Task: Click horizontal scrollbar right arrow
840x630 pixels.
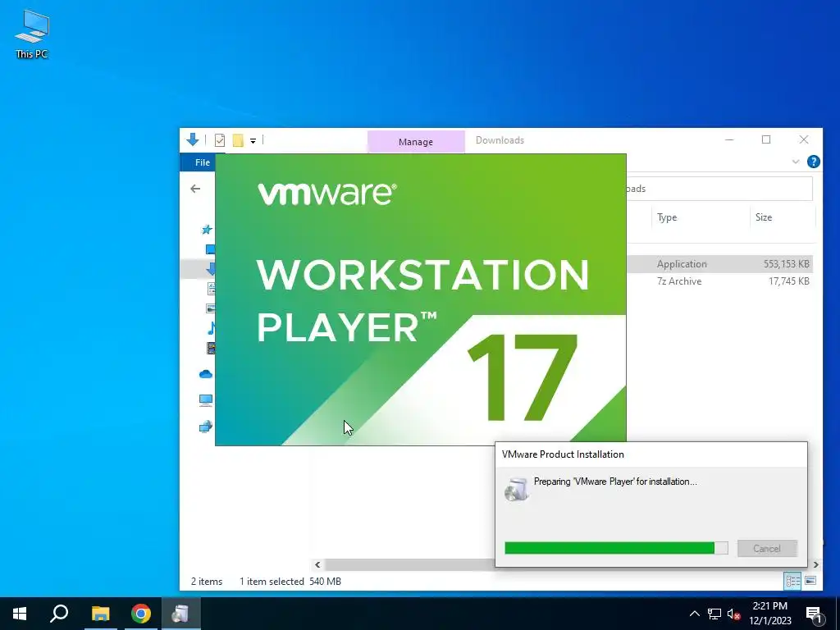Action: (x=816, y=564)
